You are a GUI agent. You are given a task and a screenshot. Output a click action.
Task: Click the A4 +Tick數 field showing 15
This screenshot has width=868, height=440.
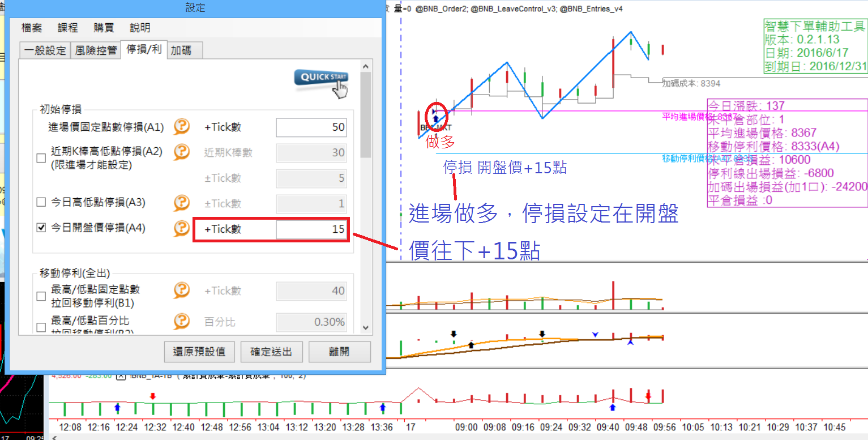tap(311, 229)
